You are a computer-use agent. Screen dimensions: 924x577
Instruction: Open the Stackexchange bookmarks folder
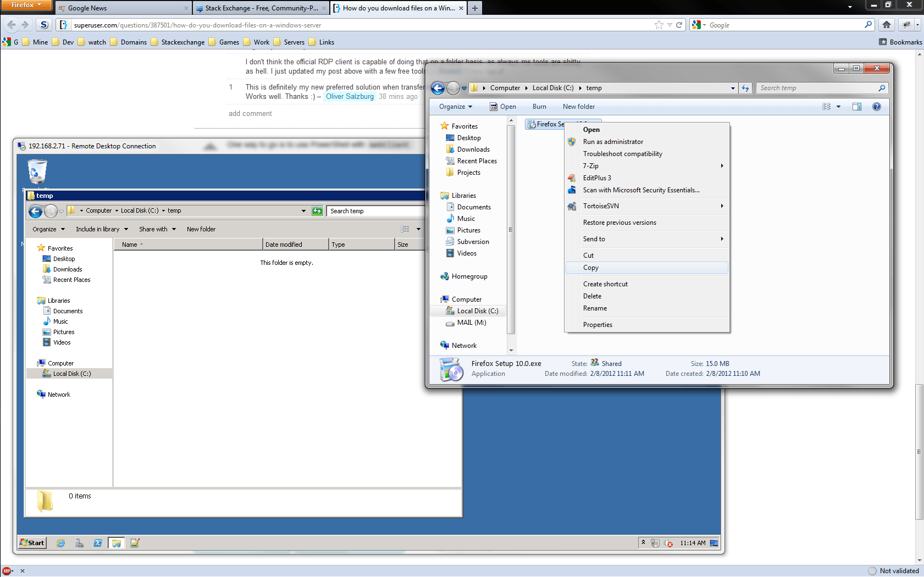[178, 42]
